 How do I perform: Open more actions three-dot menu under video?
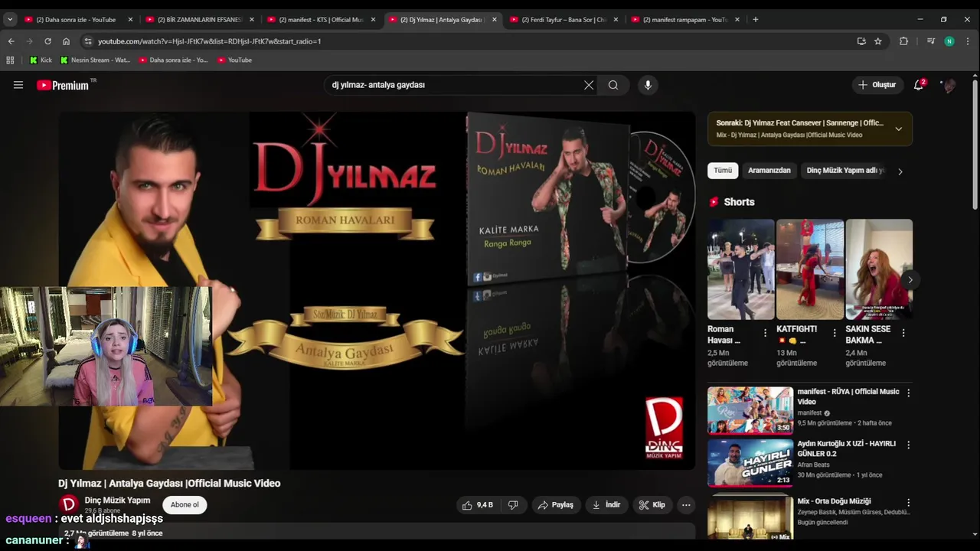(x=686, y=505)
